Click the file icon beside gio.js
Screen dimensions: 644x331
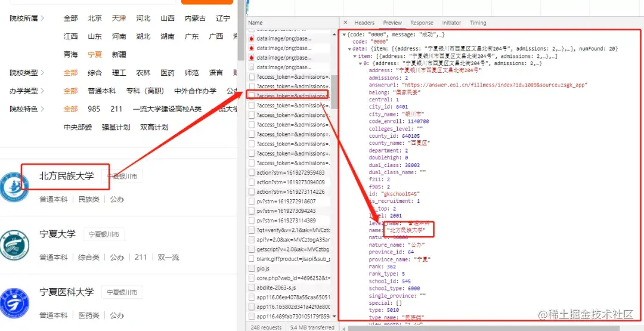[252, 268]
